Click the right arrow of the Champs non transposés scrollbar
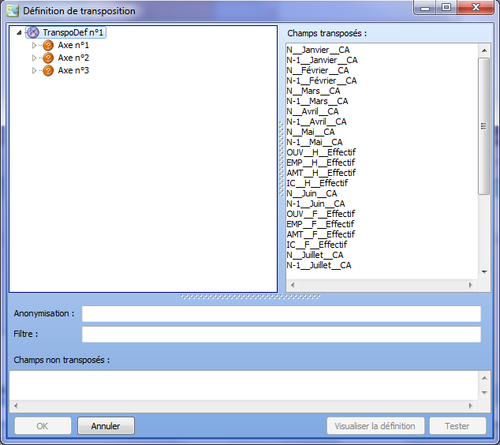500x445 pixels. [470, 406]
